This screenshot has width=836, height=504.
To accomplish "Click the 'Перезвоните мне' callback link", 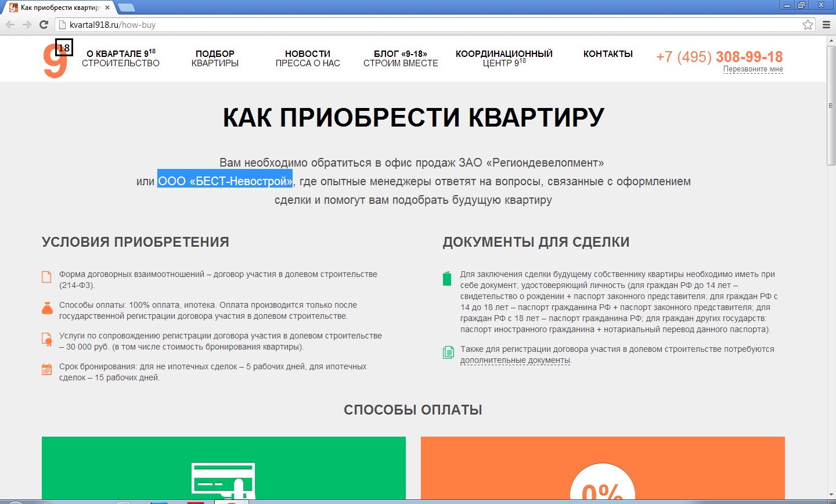I will [x=753, y=69].
